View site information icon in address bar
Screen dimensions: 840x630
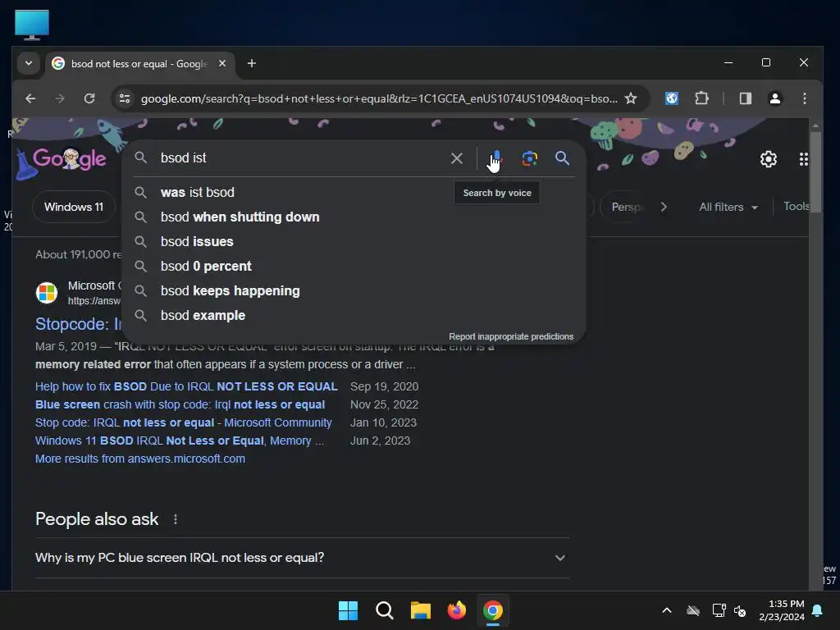[125, 98]
